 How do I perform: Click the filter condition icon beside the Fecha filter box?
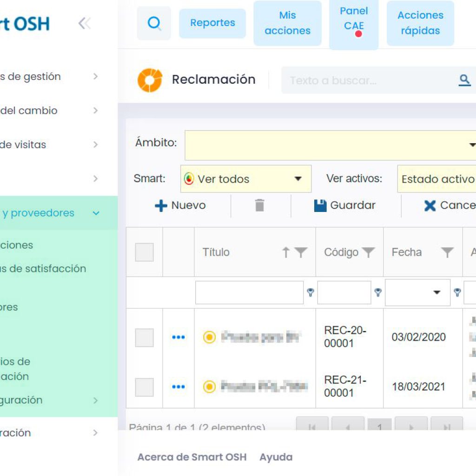point(457,292)
